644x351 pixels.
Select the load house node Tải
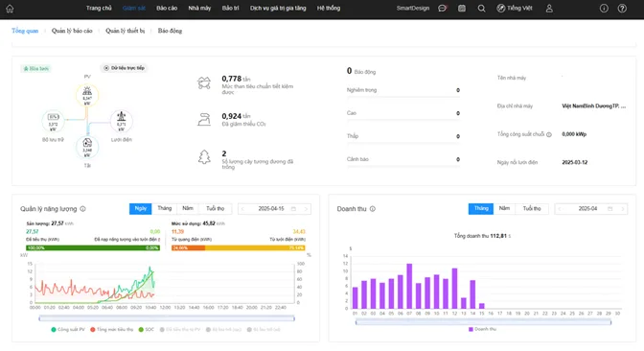pyautogui.click(x=87, y=147)
